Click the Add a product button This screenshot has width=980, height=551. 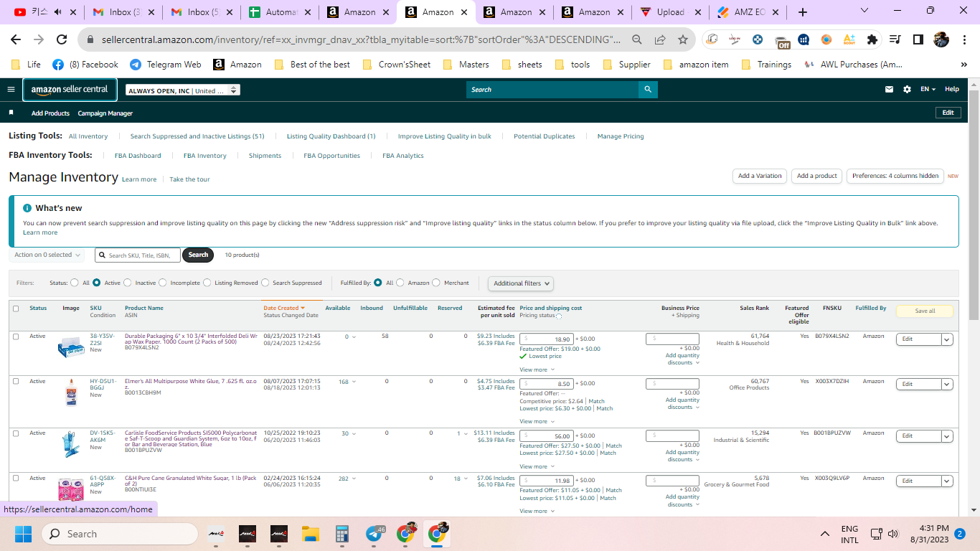pyautogui.click(x=816, y=176)
